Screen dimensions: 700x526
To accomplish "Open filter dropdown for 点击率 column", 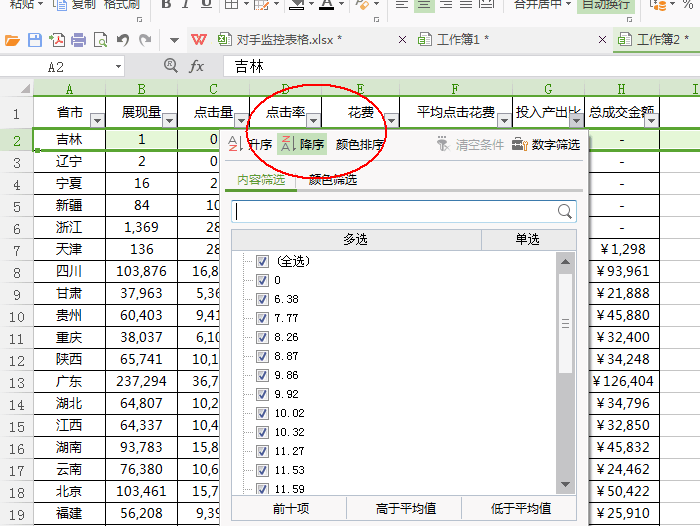I will coord(313,120).
